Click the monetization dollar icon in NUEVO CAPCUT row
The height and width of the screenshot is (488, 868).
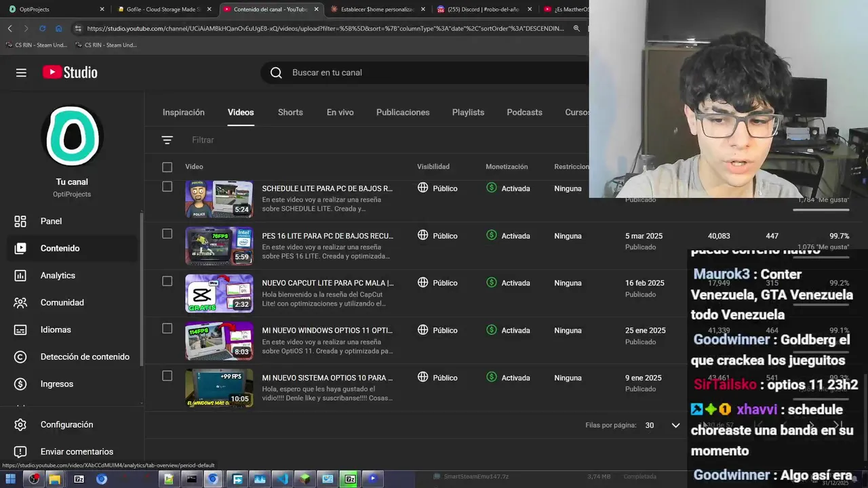492,283
